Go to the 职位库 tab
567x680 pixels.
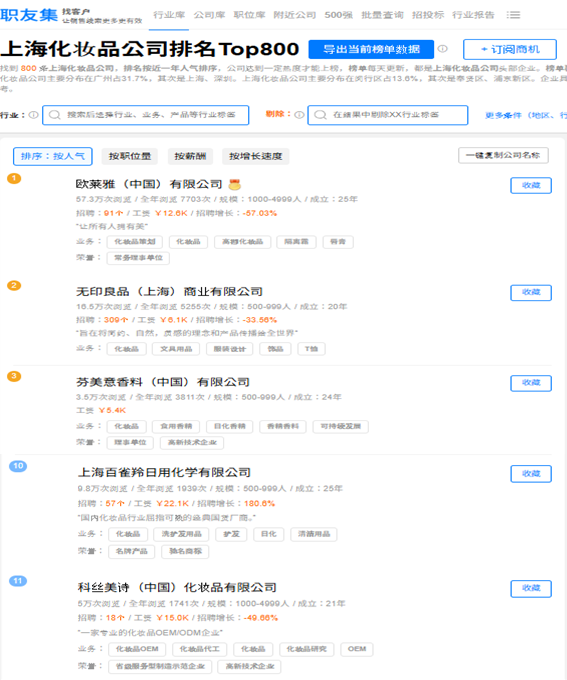tap(249, 15)
